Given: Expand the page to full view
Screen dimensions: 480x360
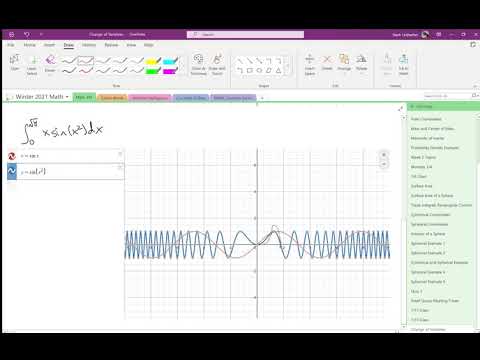Looking at the screenshot, I should click(400, 109).
